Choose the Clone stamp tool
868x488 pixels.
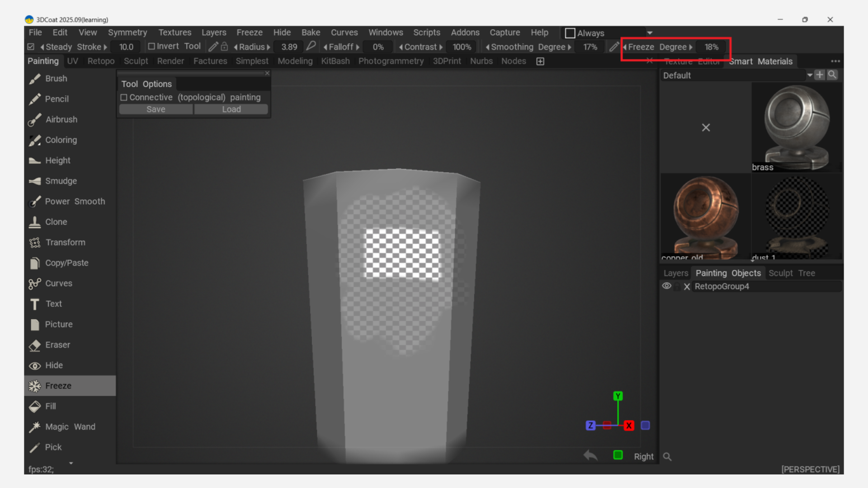click(56, 222)
